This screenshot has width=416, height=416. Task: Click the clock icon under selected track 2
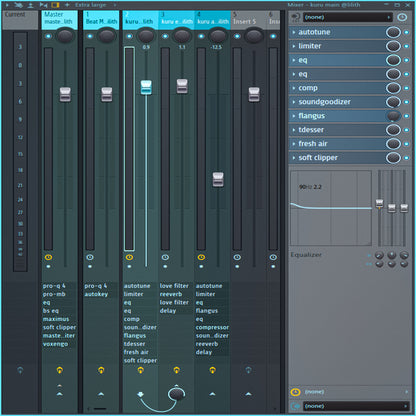tap(129, 257)
